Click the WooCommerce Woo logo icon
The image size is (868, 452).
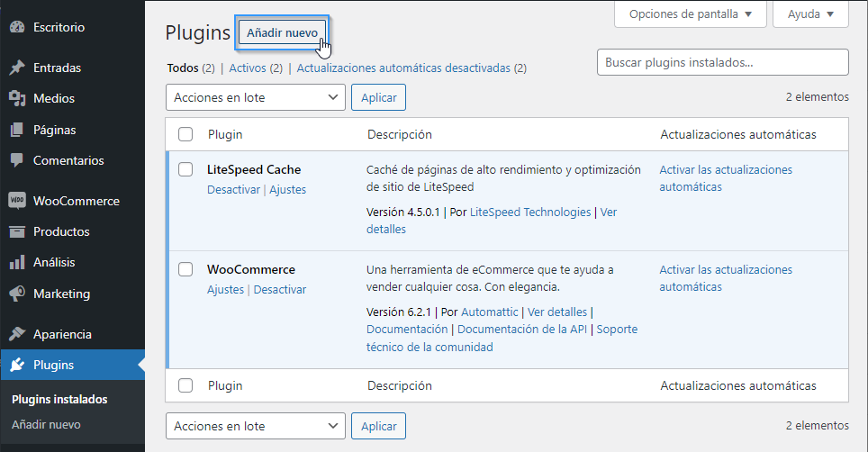17,200
